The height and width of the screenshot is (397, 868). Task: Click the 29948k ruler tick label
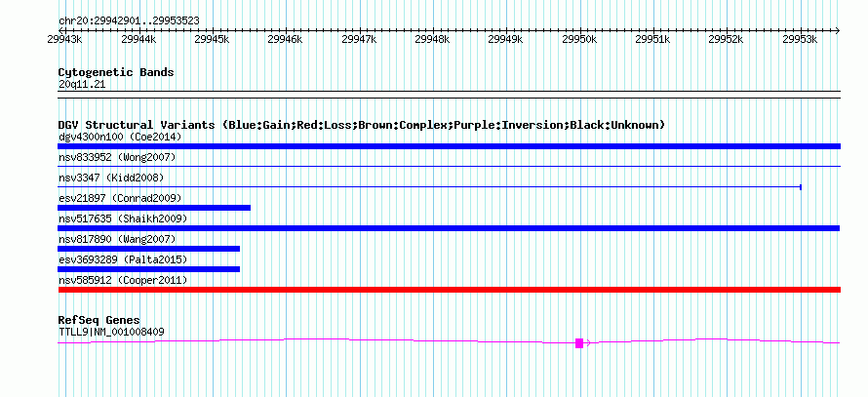[x=432, y=39]
